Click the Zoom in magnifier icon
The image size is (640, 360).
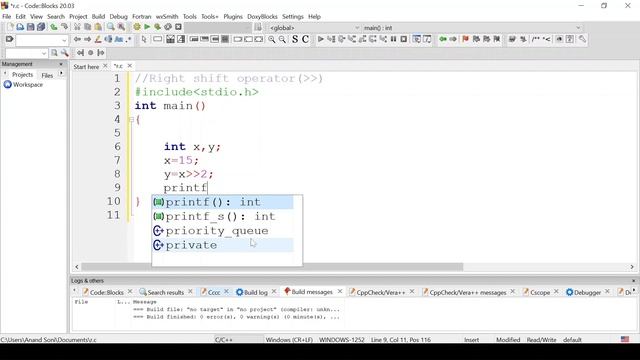pos(271,40)
